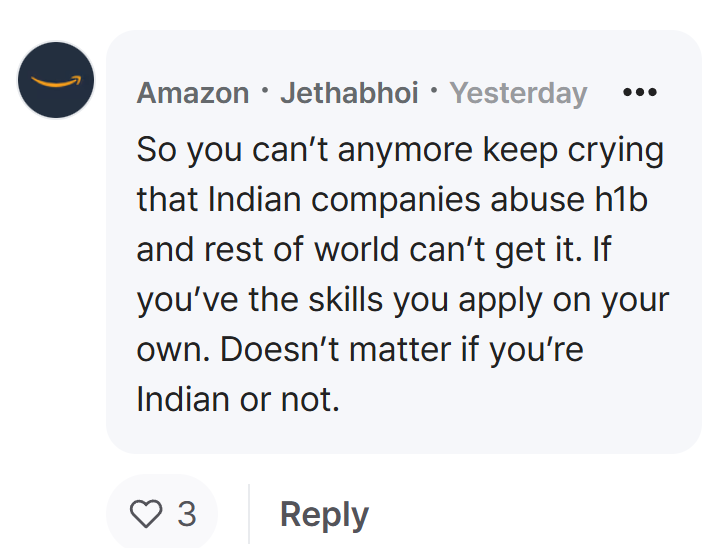Click the line "you've the skills you apply"

[403, 300]
